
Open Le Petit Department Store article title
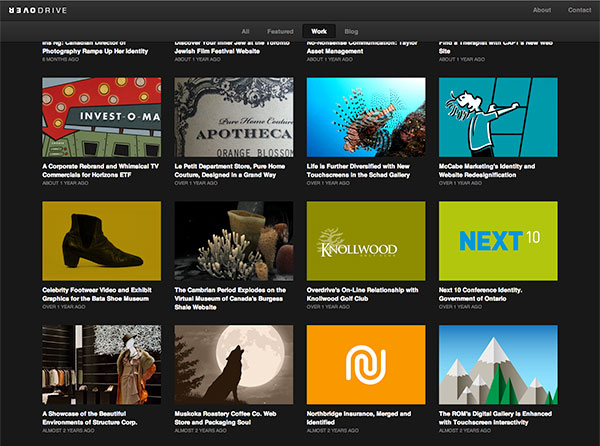click(x=230, y=171)
